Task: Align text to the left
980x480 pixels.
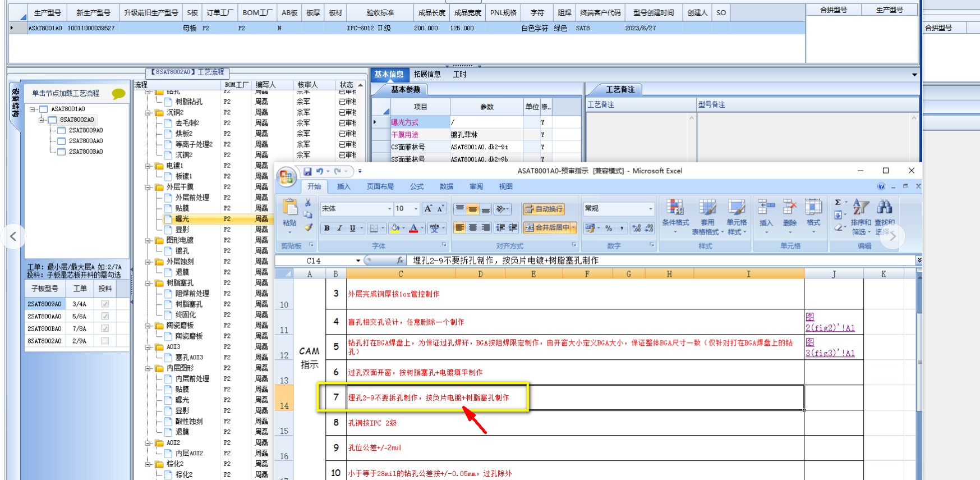Action: pos(460,227)
